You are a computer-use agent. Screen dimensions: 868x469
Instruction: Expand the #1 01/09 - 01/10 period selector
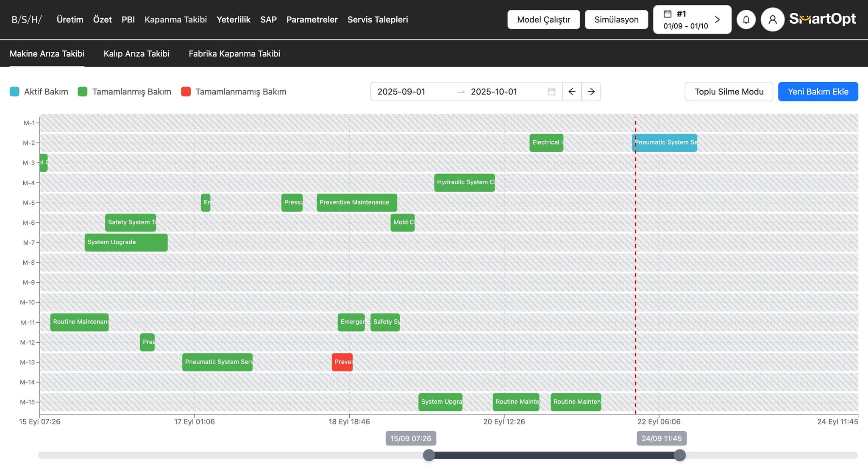pyautogui.click(x=692, y=20)
